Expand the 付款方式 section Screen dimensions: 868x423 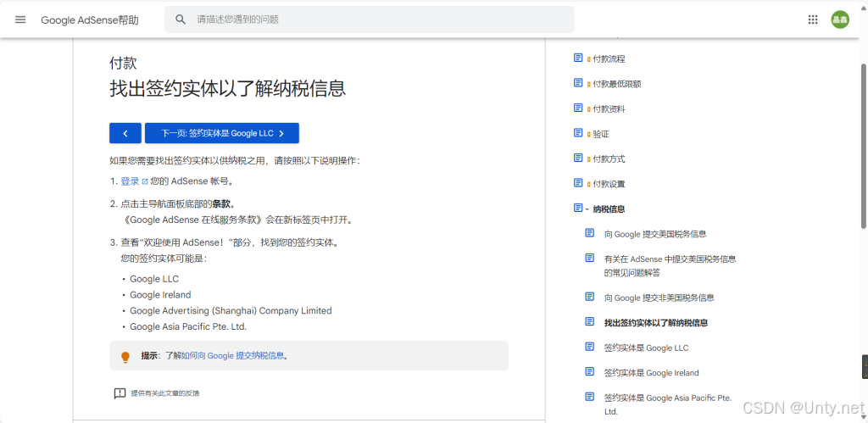pyautogui.click(x=588, y=159)
